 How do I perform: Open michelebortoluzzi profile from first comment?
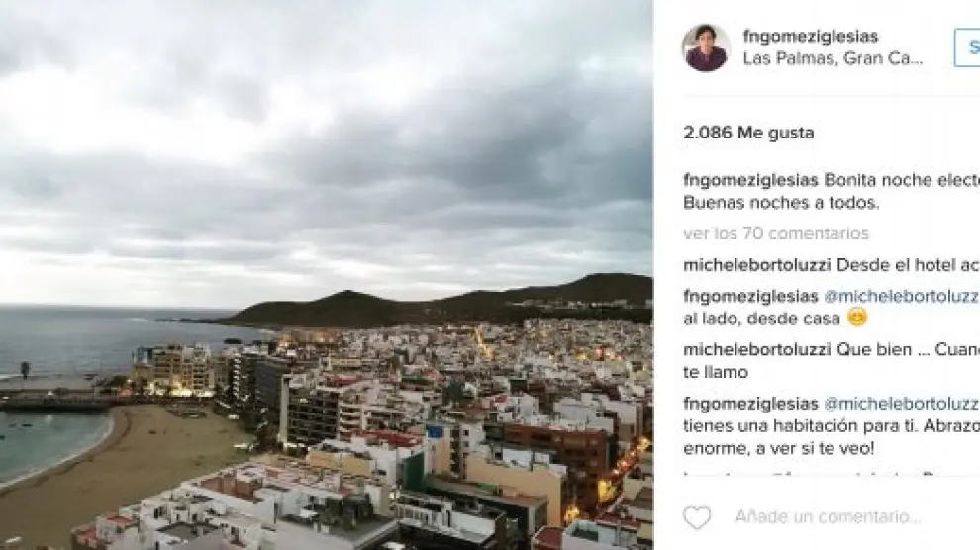point(757,265)
